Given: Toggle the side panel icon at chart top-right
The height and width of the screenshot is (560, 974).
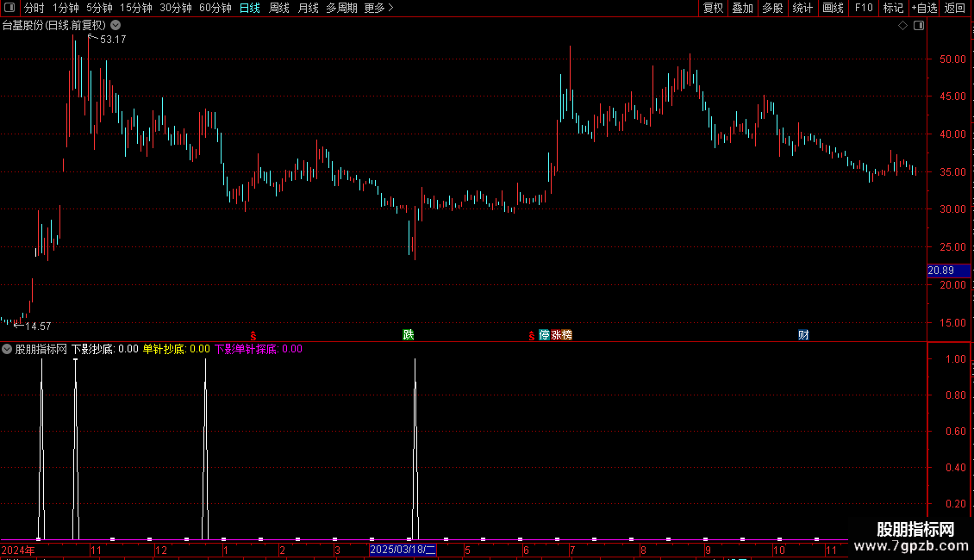Looking at the screenshot, I should point(919,25).
